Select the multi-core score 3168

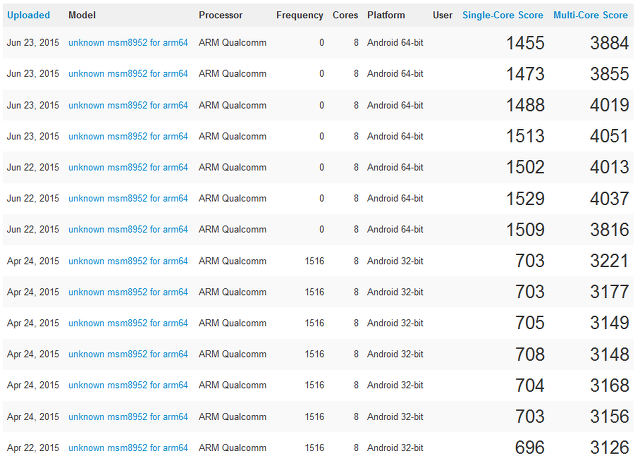[x=609, y=385]
